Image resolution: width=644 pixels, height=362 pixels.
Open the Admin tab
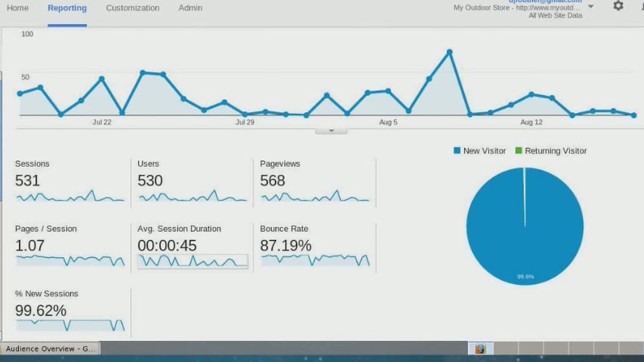coord(190,8)
